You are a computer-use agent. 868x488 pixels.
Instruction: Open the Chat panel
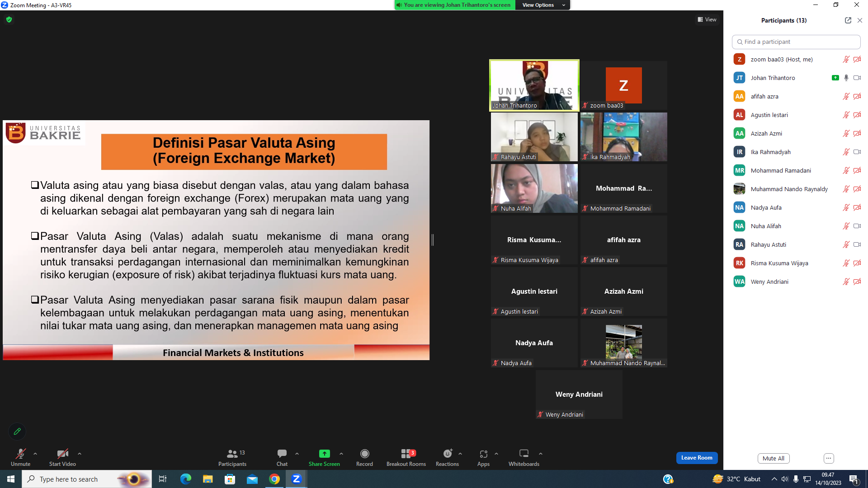(x=282, y=457)
